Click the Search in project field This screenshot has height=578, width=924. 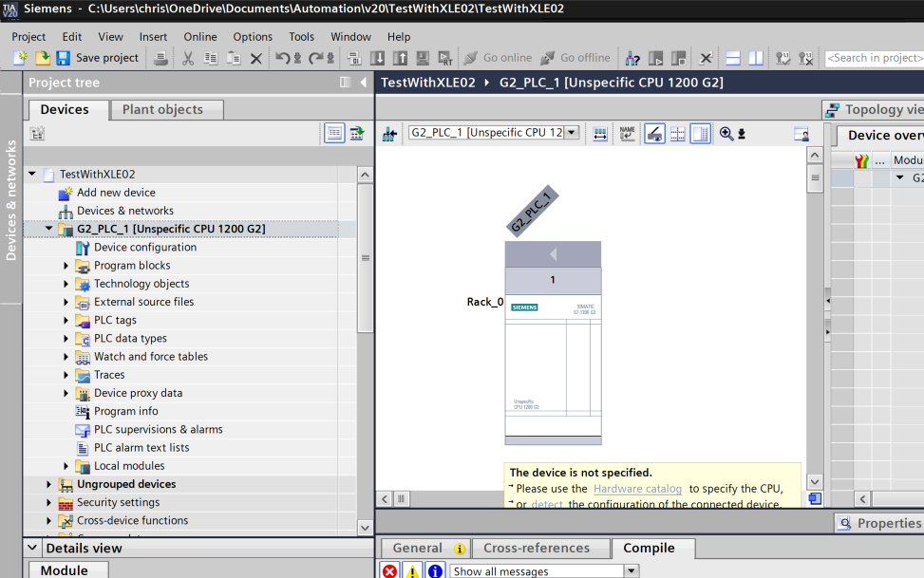874,58
